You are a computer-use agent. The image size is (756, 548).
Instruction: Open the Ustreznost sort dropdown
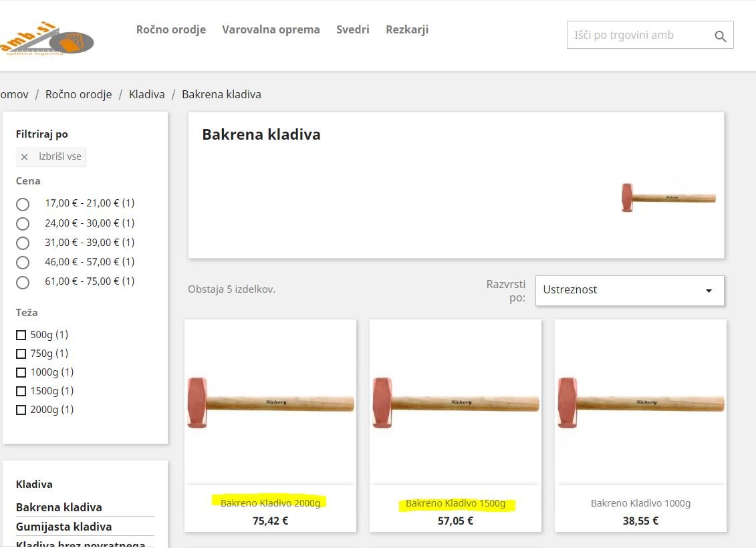(x=630, y=290)
